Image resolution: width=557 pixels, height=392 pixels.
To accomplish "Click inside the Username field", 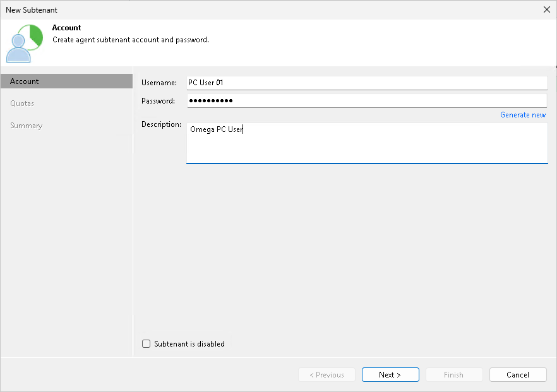I will pos(316,82).
